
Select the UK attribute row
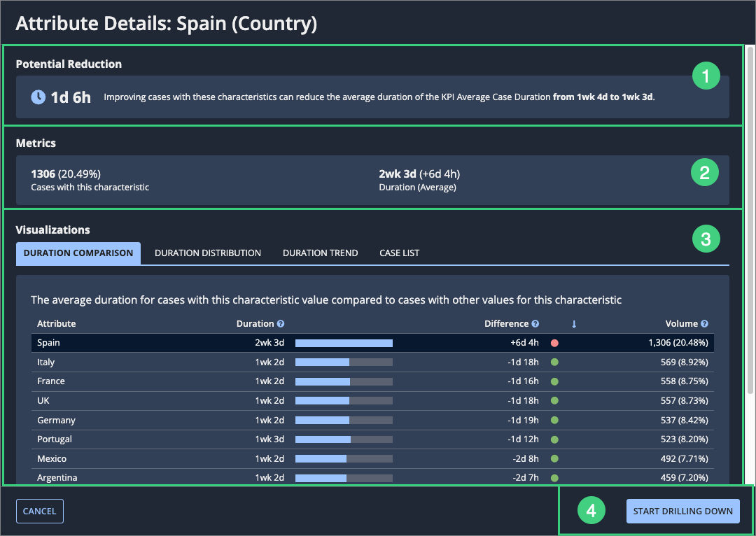tap(372, 400)
